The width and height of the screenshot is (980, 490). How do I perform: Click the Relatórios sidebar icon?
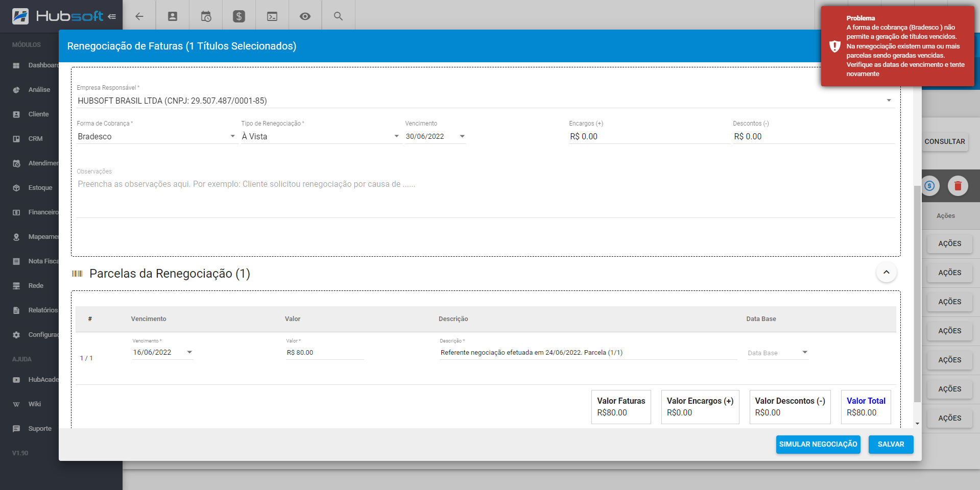point(16,310)
